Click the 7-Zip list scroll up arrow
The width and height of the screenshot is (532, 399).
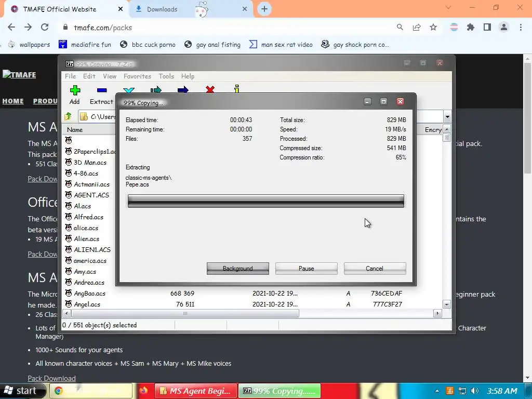click(447, 129)
